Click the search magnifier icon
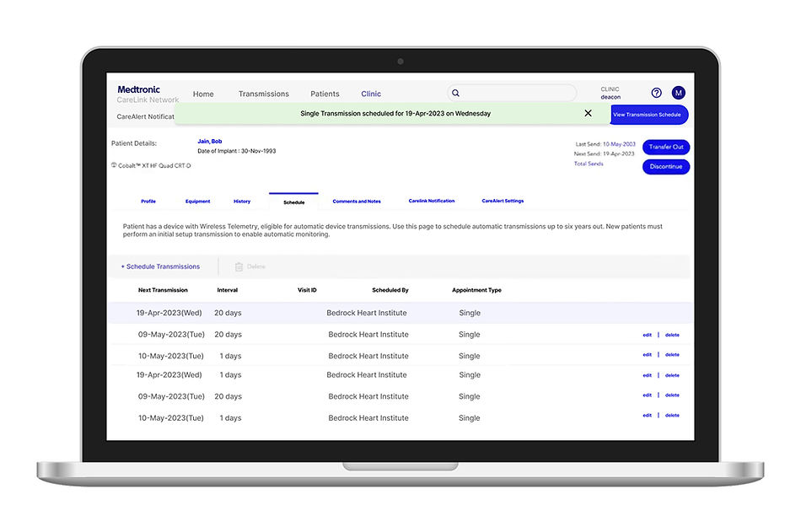801x532 pixels. click(x=455, y=93)
